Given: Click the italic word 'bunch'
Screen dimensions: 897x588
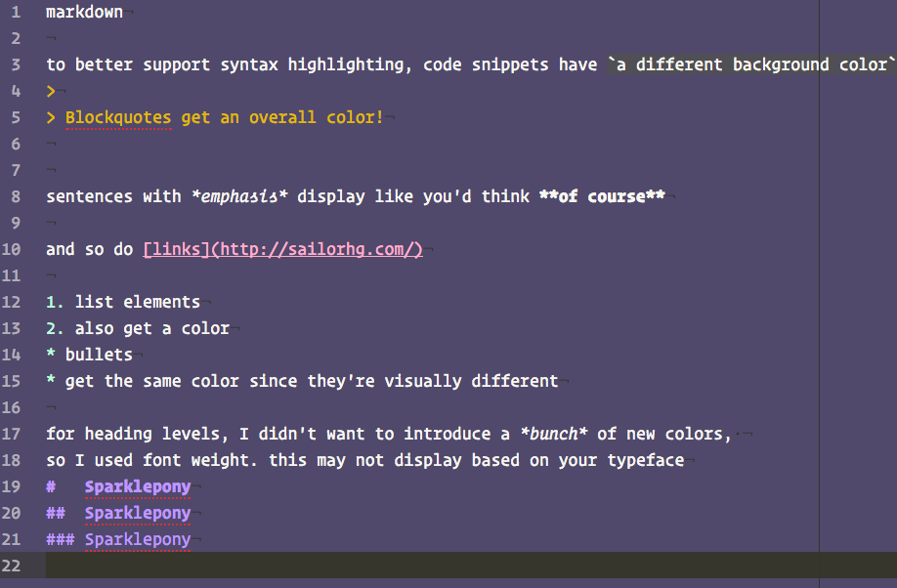Looking at the screenshot, I should [x=554, y=434].
